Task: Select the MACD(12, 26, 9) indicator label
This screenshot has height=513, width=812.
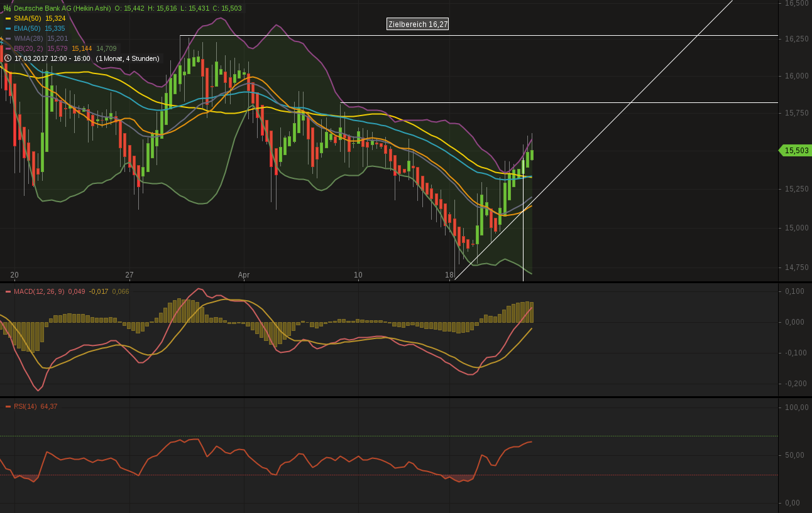Action: pos(39,291)
